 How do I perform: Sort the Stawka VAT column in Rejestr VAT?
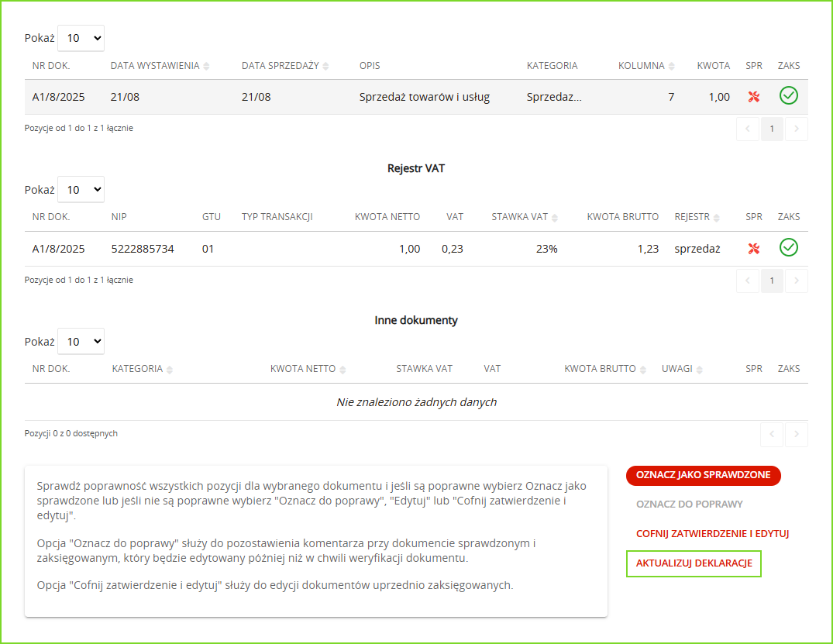[525, 217]
